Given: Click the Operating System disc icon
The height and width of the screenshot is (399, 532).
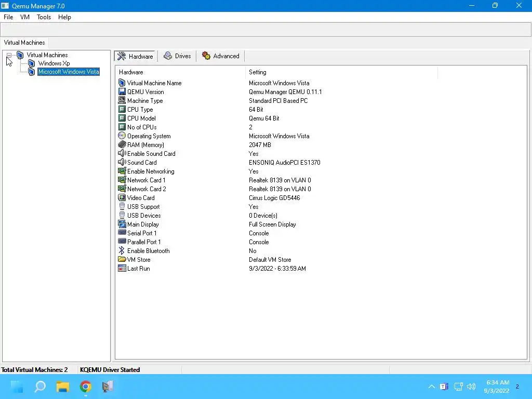Looking at the screenshot, I should coord(122,136).
